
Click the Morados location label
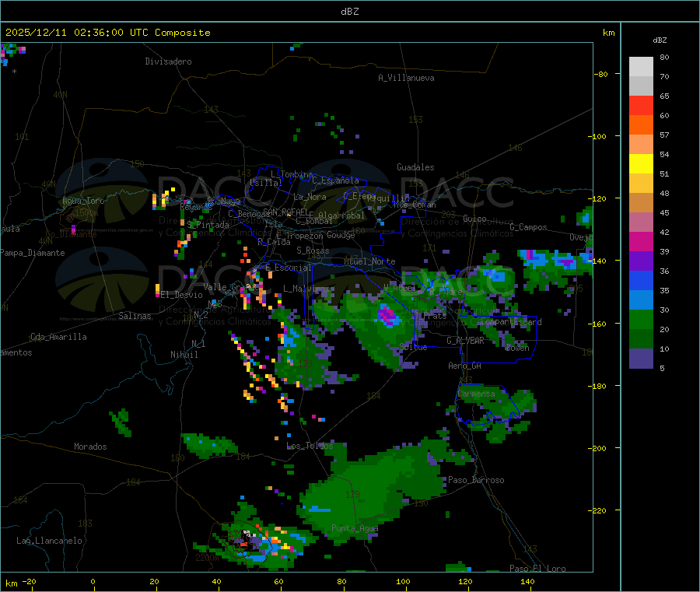pos(90,447)
